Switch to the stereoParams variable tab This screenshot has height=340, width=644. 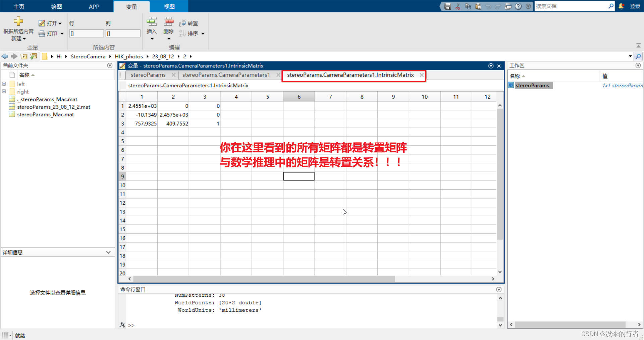[x=148, y=75]
